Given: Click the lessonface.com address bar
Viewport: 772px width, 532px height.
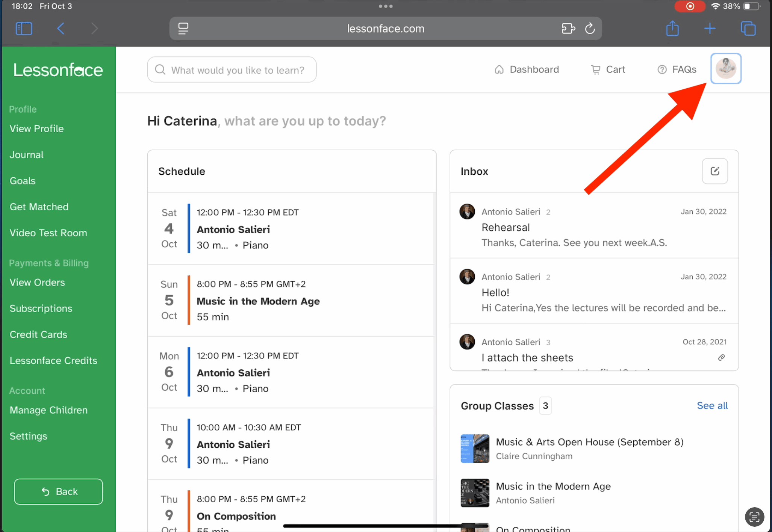Looking at the screenshot, I should point(386,29).
